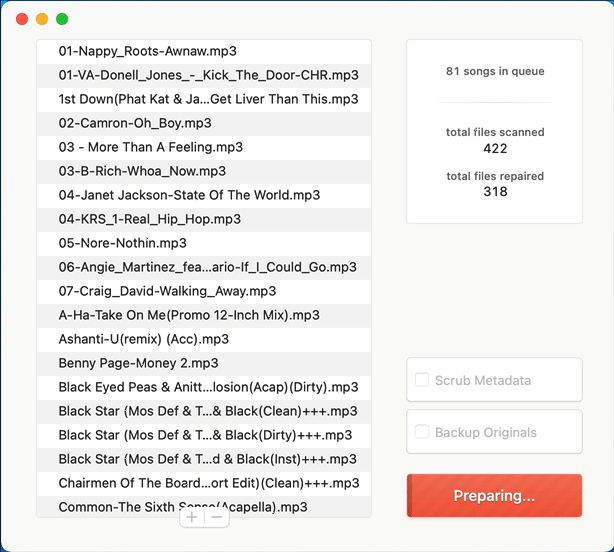Select 1st Down(Phat Kat) song entry
Image resolution: width=614 pixels, height=552 pixels.
click(205, 99)
